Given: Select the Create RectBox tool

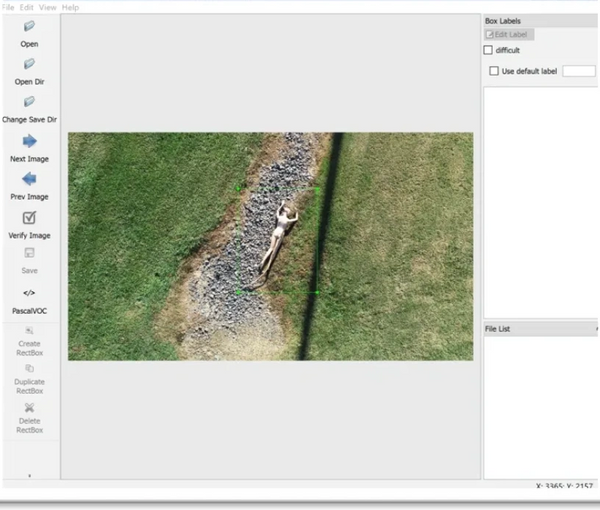Looking at the screenshot, I should coord(29,331).
